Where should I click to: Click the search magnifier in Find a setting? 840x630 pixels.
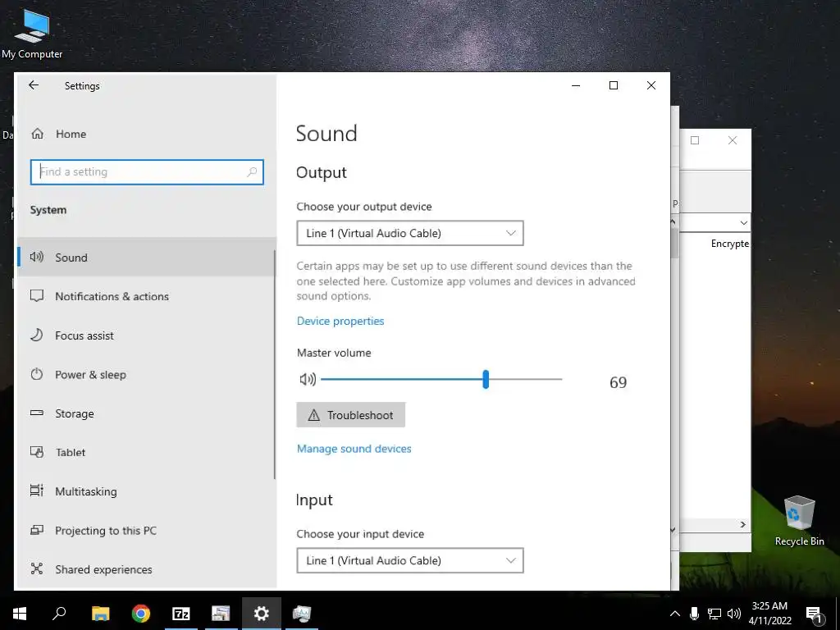[252, 172]
